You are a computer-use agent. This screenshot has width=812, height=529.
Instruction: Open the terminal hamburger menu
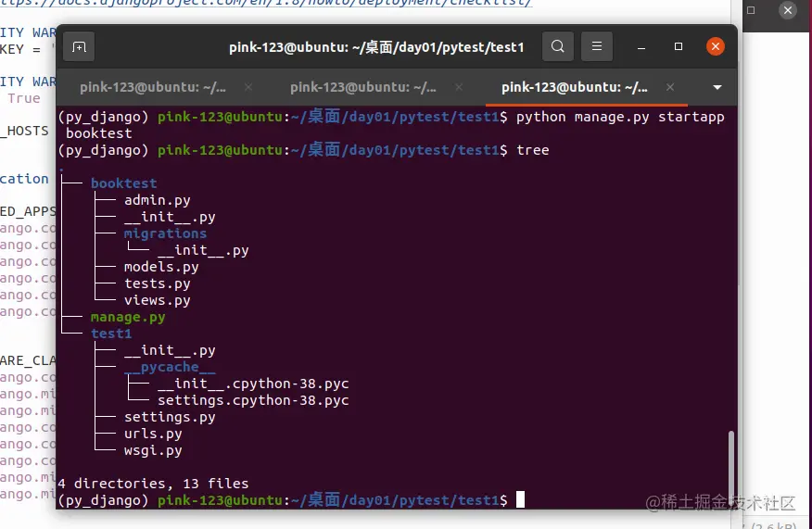(x=597, y=46)
